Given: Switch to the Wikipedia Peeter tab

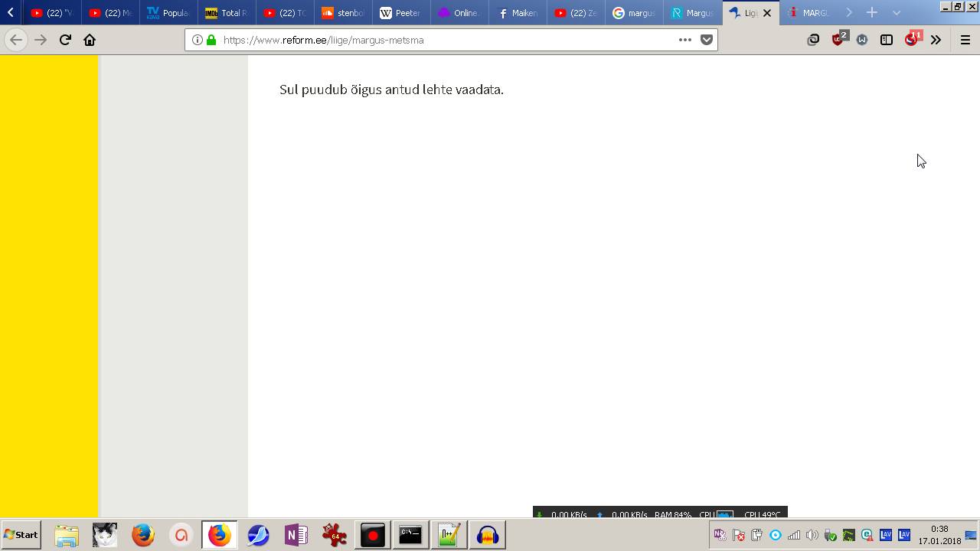Looking at the screenshot, I should pos(400,13).
